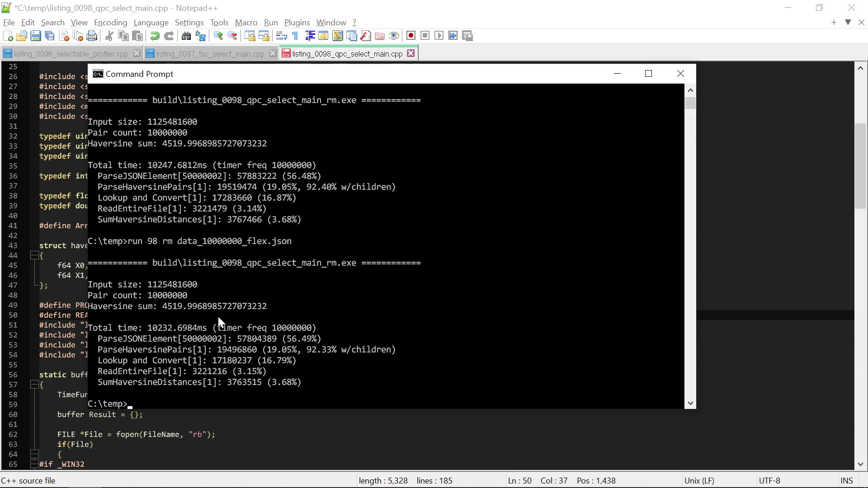Maximize the Command Prompt window
The width and height of the screenshot is (868, 488).
coord(649,73)
